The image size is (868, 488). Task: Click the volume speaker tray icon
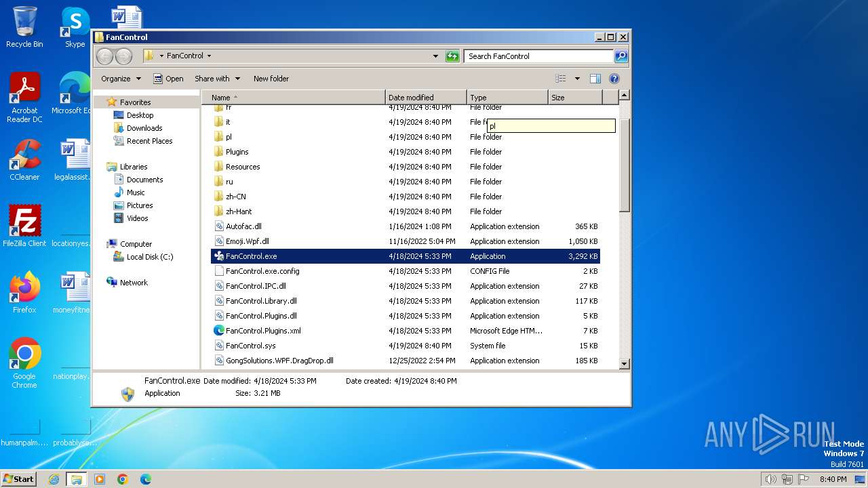pos(770,479)
